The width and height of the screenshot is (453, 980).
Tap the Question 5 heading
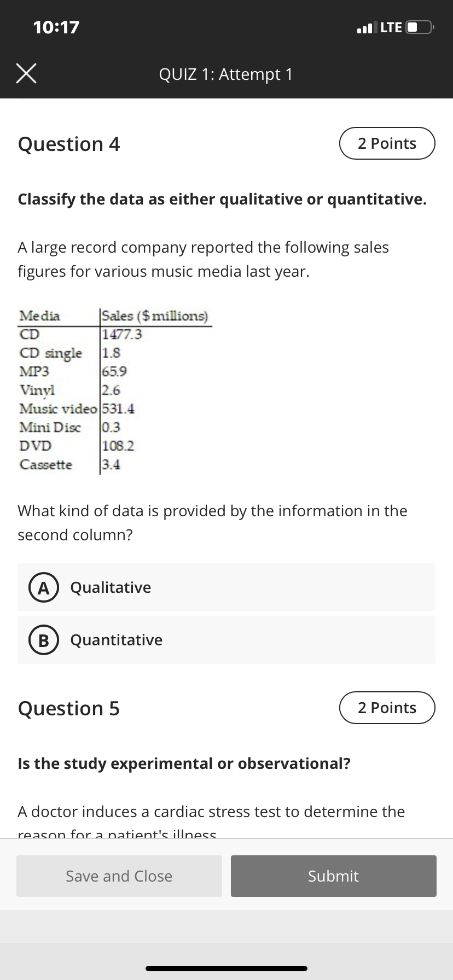click(69, 708)
